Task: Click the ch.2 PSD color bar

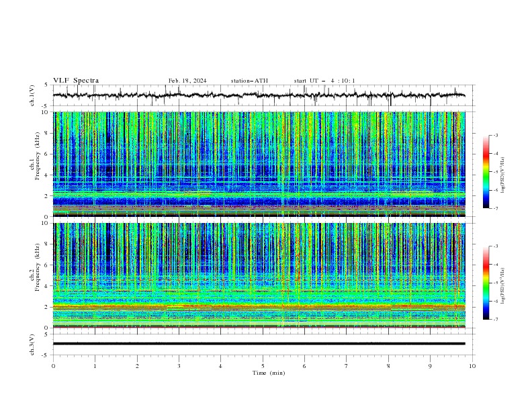Action: [x=486, y=283]
